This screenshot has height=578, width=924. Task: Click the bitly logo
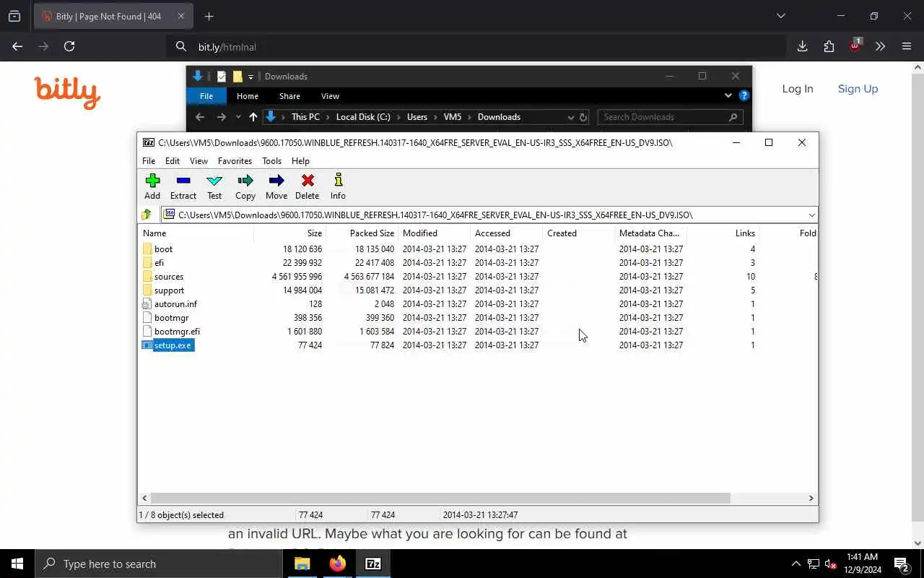click(67, 93)
